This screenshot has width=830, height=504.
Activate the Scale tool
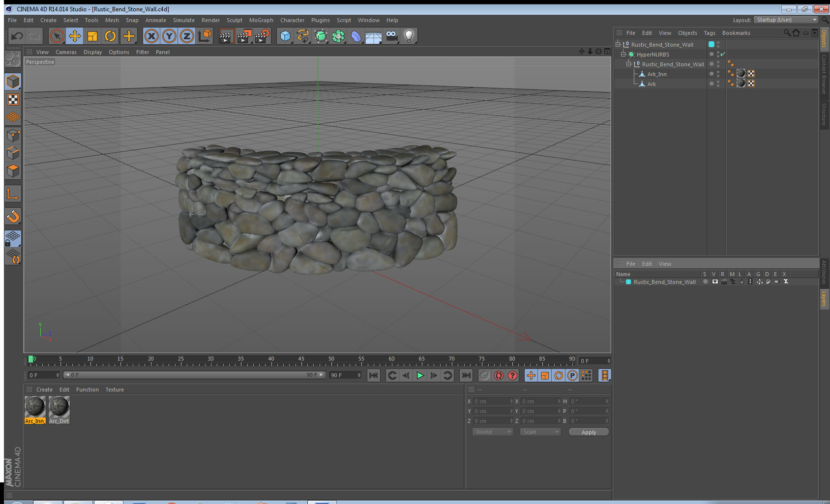(92, 36)
